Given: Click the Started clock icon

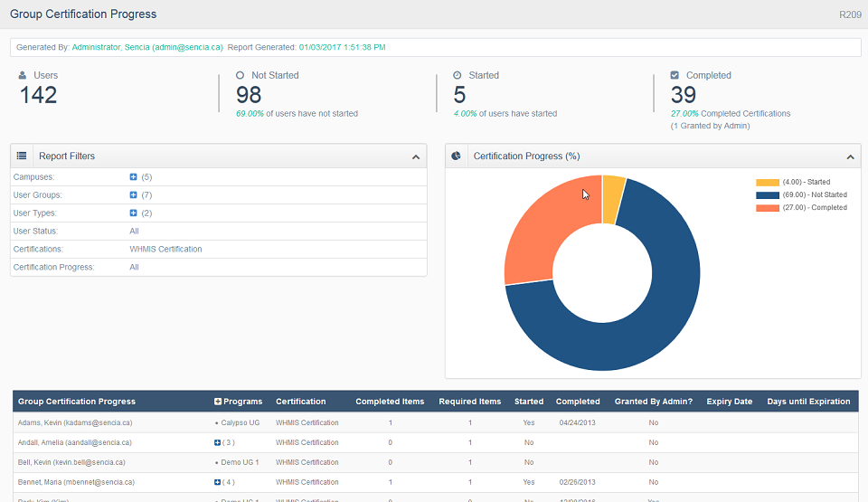Looking at the screenshot, I should (458, 75).
